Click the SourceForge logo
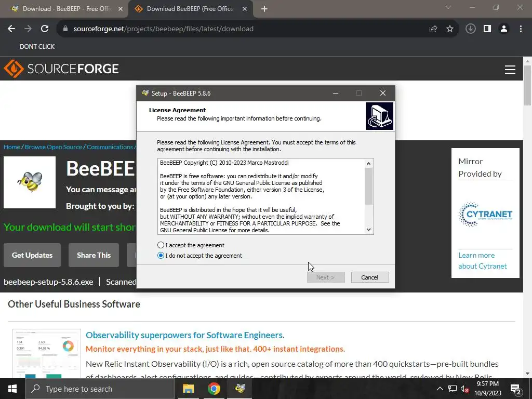The width and height of the screenshot is (532, 399). pyautogui.click(x=61, y=69)
